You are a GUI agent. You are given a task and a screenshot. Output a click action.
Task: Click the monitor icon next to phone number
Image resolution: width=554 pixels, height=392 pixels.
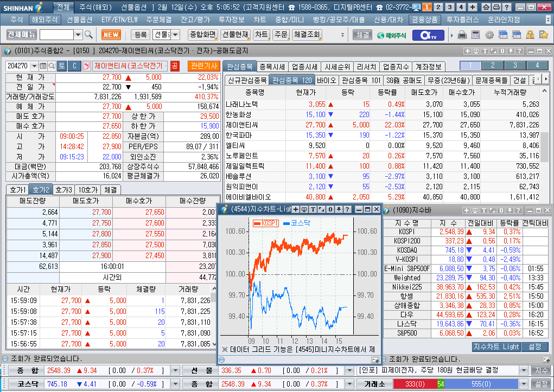click(416, 7)
